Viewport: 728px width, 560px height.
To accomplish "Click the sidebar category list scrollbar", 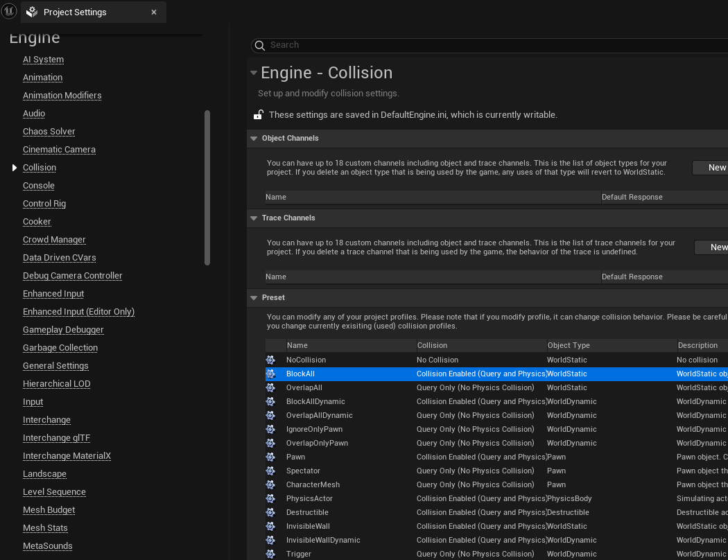I will point(207,188).
